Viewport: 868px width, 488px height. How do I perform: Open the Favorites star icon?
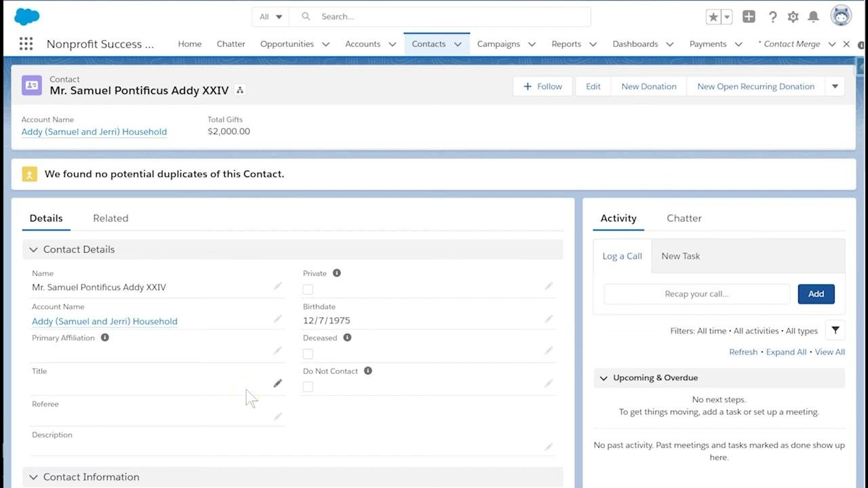click(x=713, y=17)
